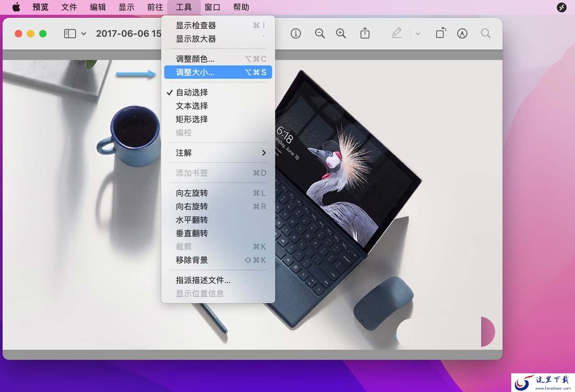Image resolution: width=575 pixels, height=392 pixels.
Task: Show the markup toolbar
Action: point(462,34)
